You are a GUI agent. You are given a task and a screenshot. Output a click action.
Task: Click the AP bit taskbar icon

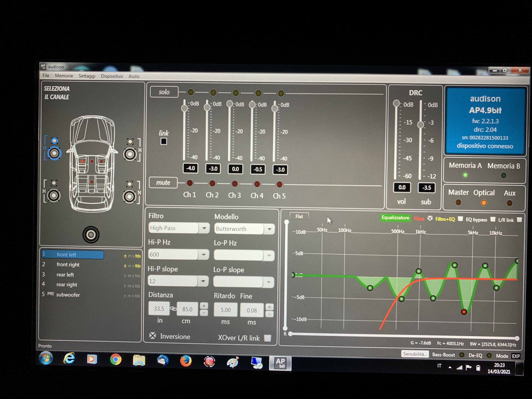click(280, 363)
